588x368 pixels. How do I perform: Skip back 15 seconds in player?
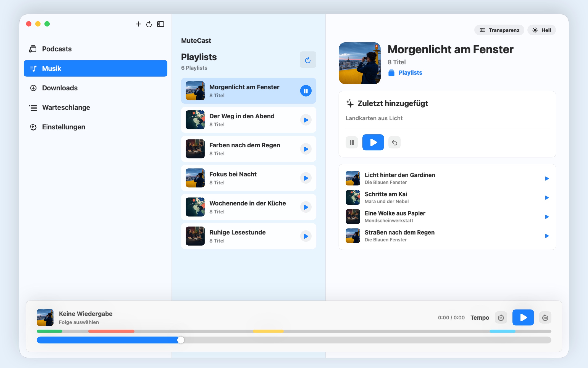pos(501,318)
